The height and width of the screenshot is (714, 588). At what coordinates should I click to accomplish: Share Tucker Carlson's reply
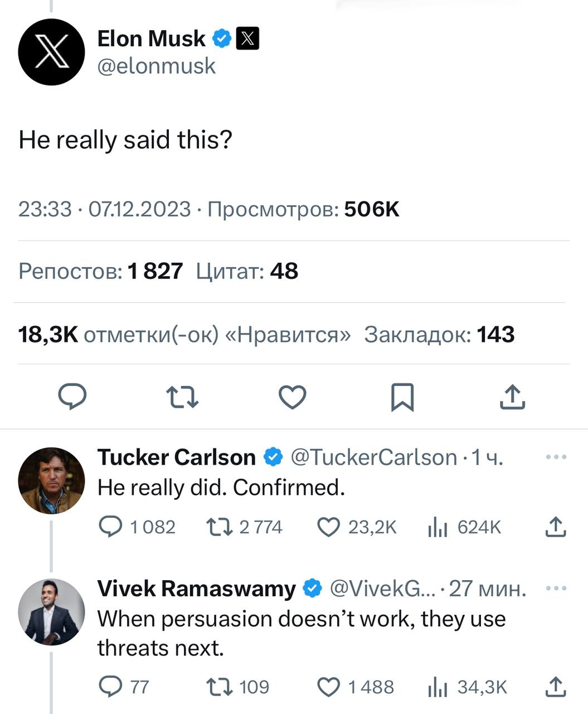pos(555,527)
